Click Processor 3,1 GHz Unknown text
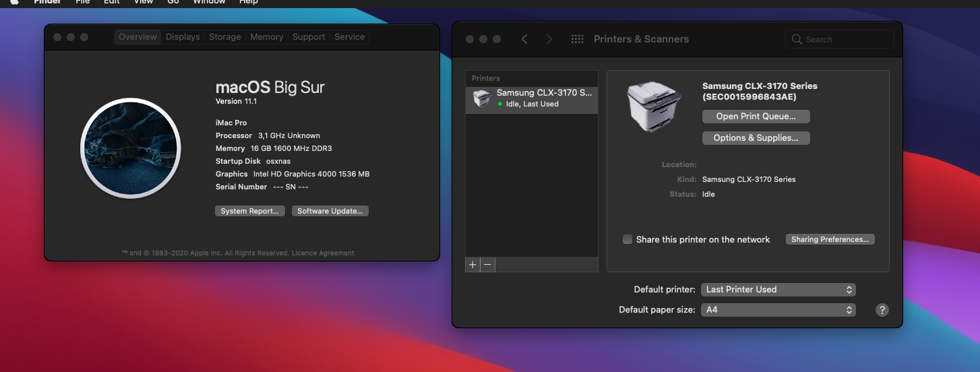Viewport: 980px width, 372px height. tap(268, 135)
